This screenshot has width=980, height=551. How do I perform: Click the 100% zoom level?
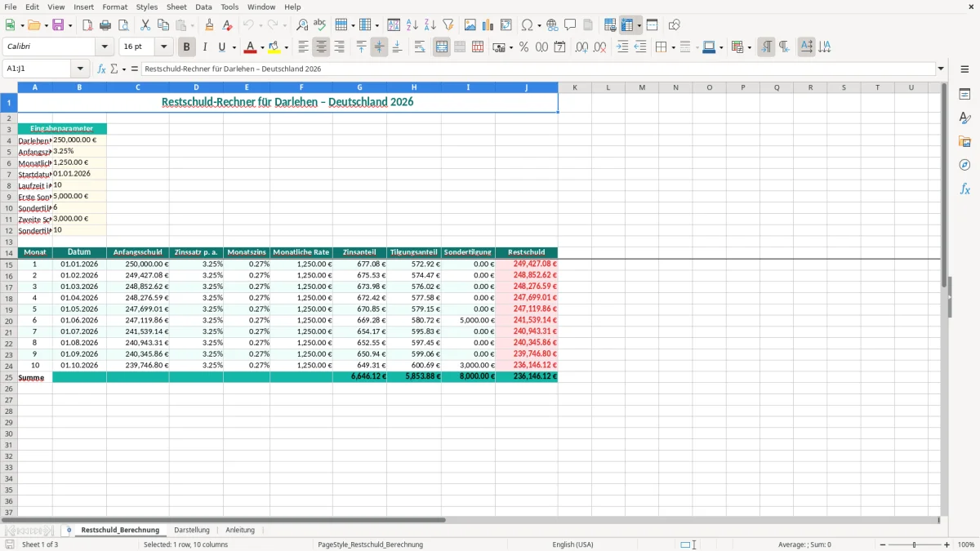(x=966, y=544)
